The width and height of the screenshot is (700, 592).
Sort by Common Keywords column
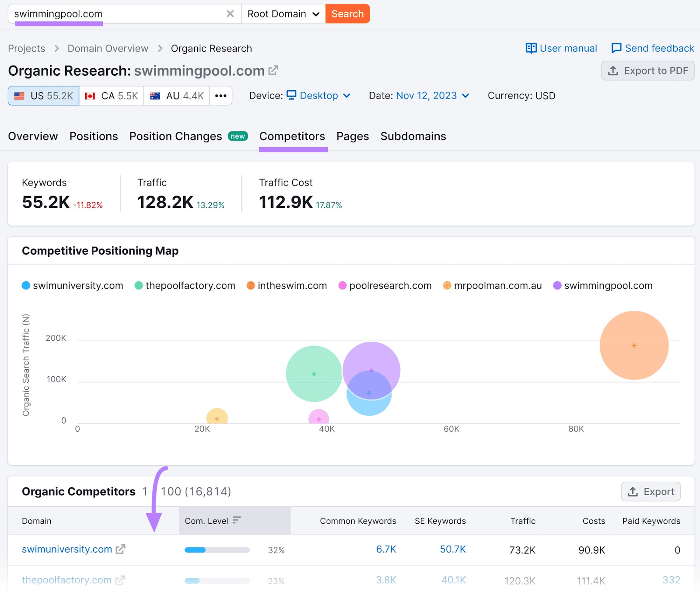pyautogui.click(x=358, y=521)
